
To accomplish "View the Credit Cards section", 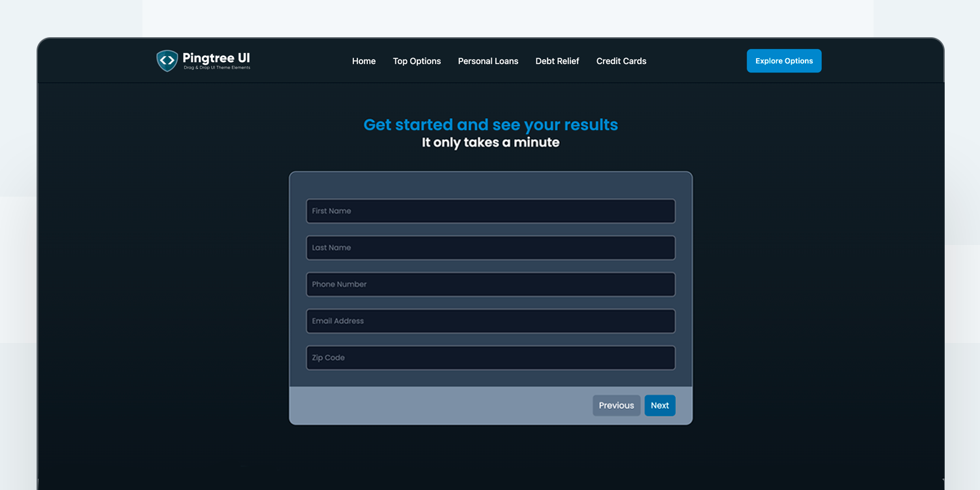I will (621, 61).
